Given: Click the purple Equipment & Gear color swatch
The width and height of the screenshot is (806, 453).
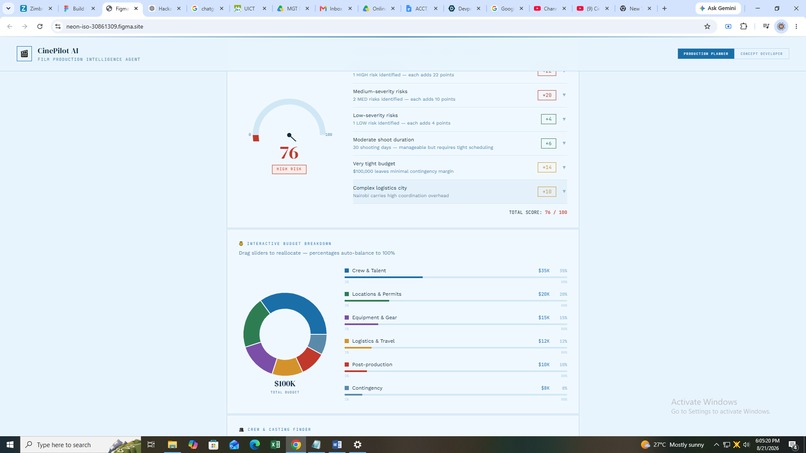Looking at the screenshot, I should click(346, 318).
